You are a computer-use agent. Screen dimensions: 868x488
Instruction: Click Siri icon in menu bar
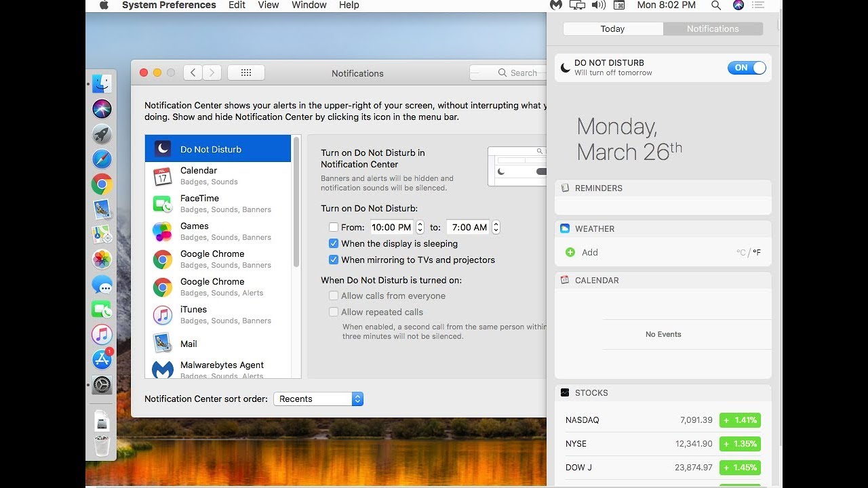click(738, 5)
